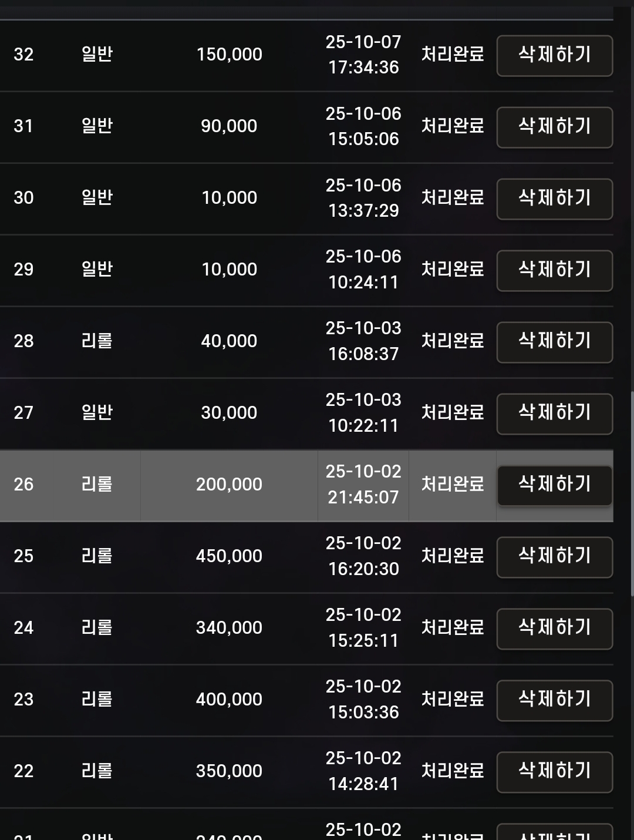The image size is (634, 840).
Task: Select row number 30 cell
Action: coord(23,198)
